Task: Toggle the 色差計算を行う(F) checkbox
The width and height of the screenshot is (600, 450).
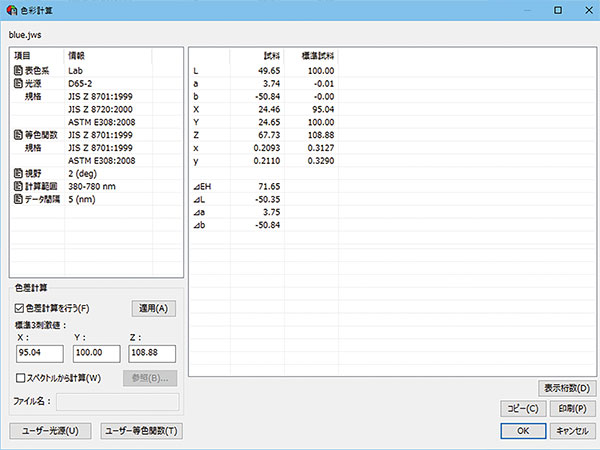Action: tap(19, 308)
